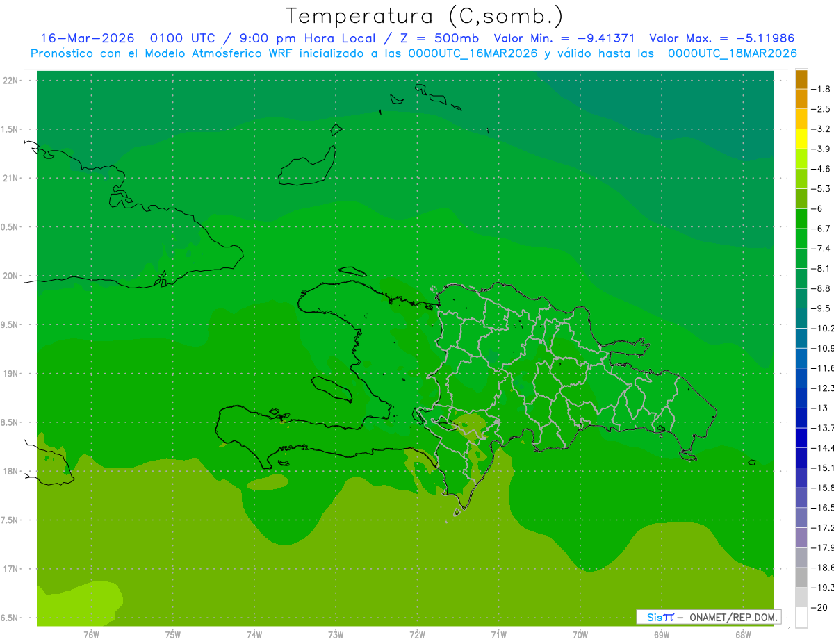Click the -2.5 colorbar value
834x644 pixels.
pyautogui.click(x=821, y=109)
